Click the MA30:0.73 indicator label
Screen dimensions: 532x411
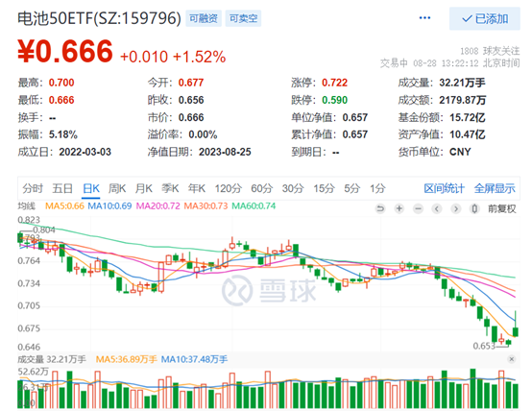(206, 206)
